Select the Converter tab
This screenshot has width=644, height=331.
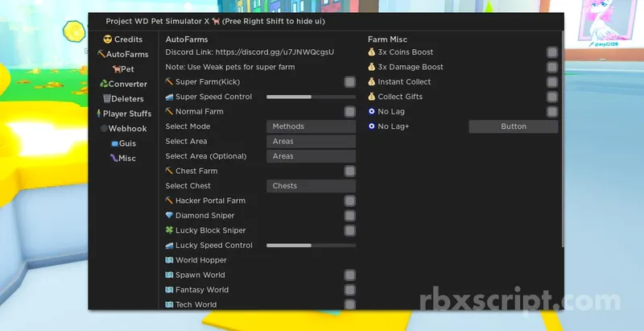123,84
